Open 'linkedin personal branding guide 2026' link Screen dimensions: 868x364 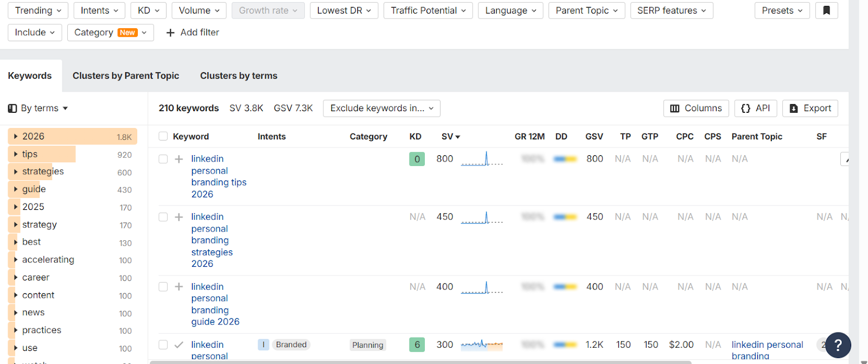pos(215,304)
